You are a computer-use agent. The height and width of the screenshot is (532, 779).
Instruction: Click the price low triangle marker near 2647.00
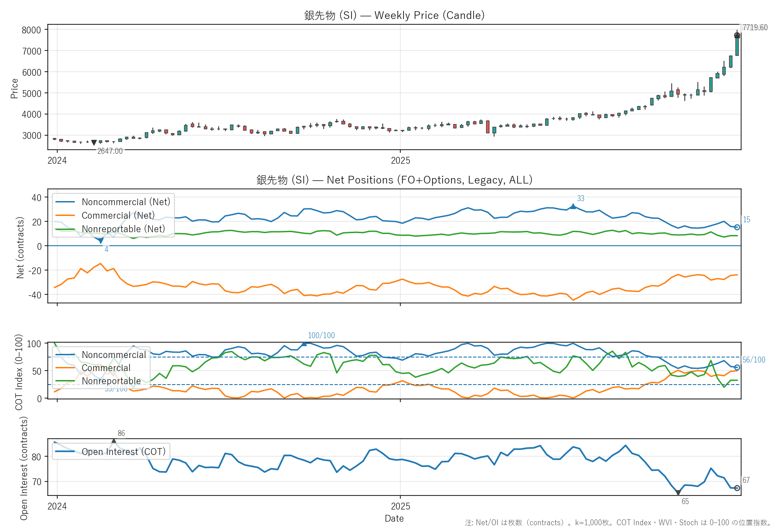(x=94, y=143)
